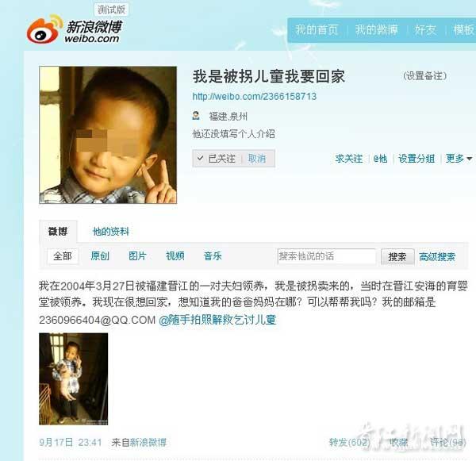Select the 微博 tab
Viewport: 476px width, 461px height.
pos(58,232)
